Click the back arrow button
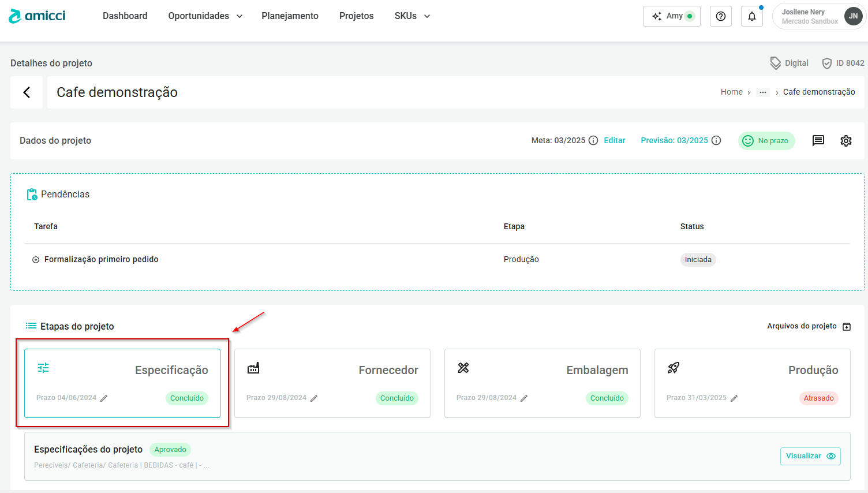This screenshot has height=493, width=868. [x=27, y=92]
